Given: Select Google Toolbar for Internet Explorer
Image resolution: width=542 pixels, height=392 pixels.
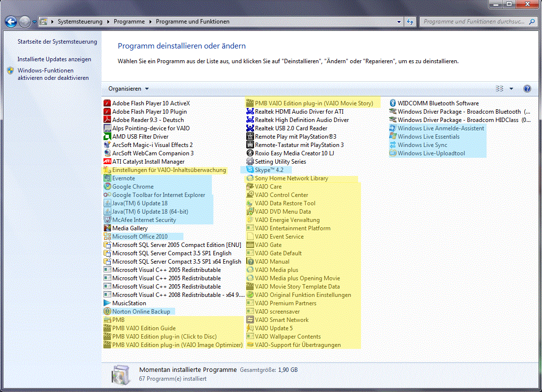Looking at the screenshot, I should [x=155, y=195].
